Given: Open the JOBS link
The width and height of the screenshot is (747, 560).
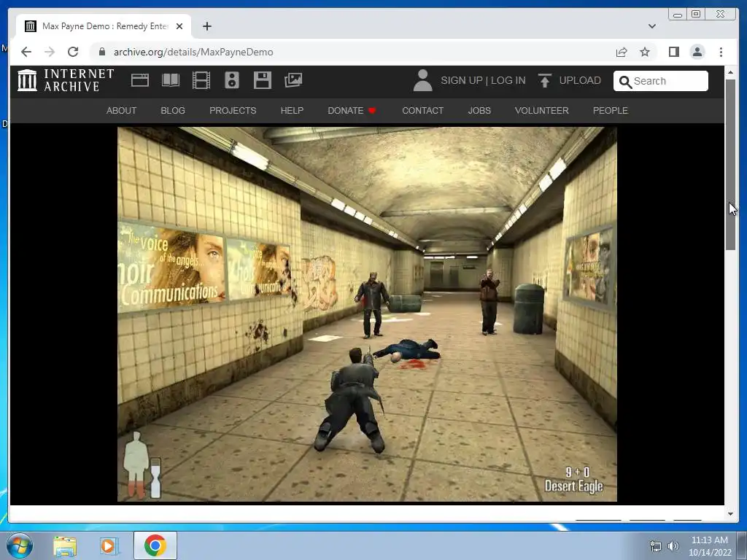Looking at the screenshot, I should pyautogui.click(x=479, y=111).
